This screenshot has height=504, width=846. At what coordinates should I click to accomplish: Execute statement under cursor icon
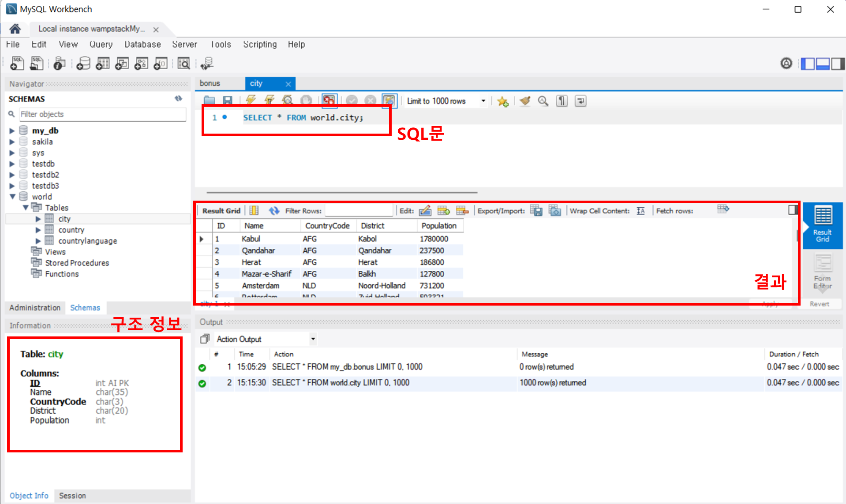(x=269, y=101)
